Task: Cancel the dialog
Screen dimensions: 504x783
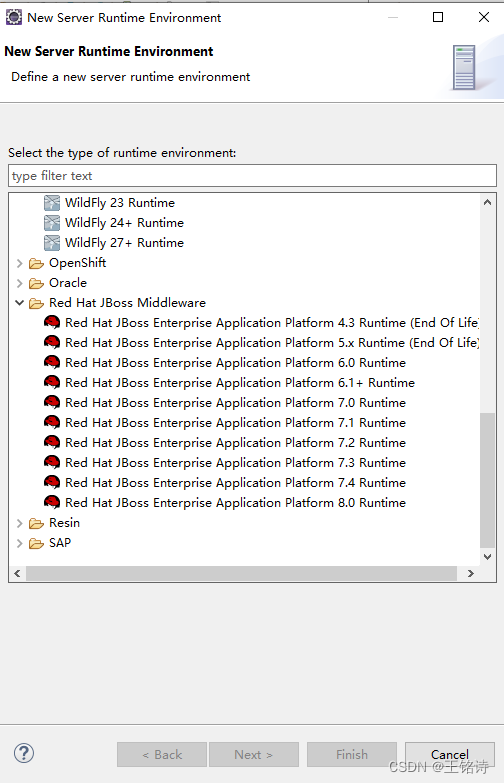Action: [x=450, y=755]
